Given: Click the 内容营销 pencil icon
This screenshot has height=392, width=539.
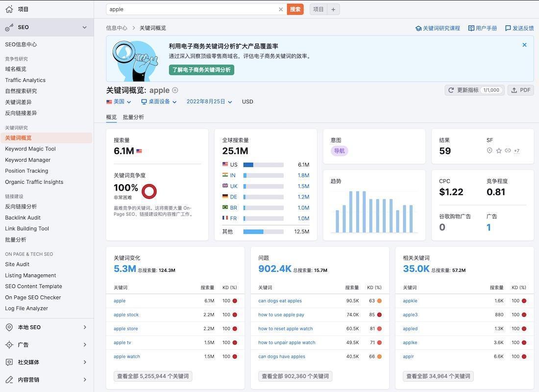Looking at the screenshot, I should tap(9, 380).
